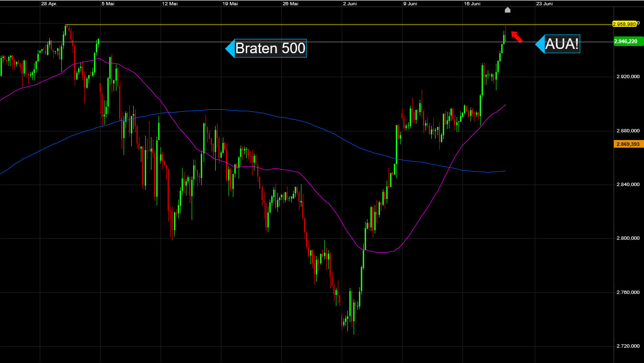
Task: Click the "16 Juni" date label
Action: point(472,3)
